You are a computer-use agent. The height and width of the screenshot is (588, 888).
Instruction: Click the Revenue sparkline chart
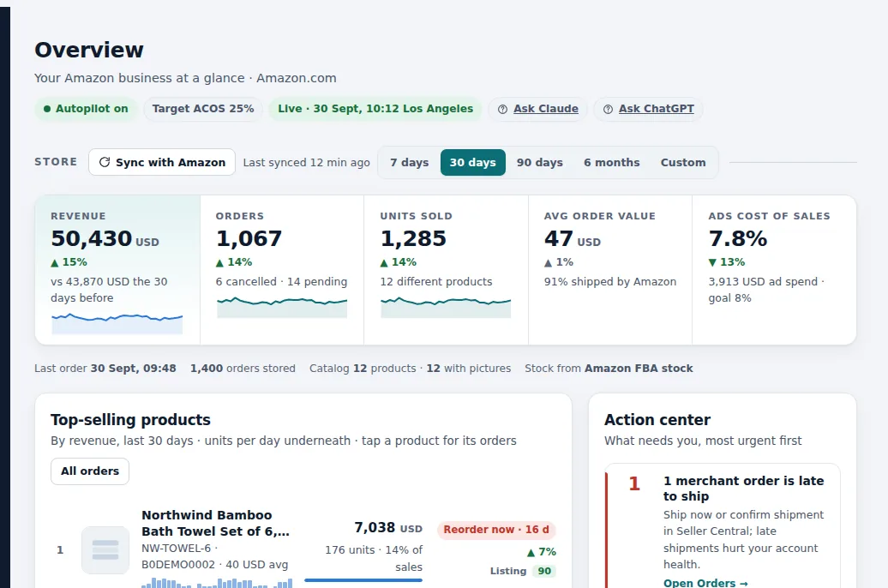(x=117, y=323)
